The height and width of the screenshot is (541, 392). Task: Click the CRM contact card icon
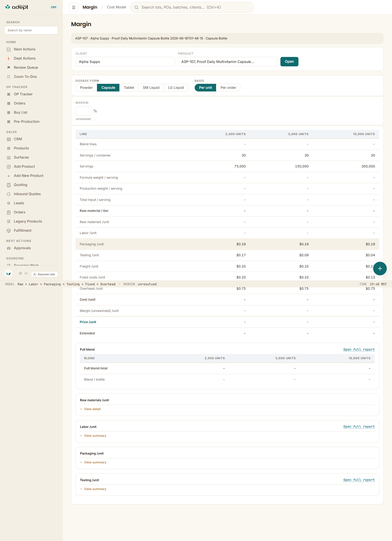(x=9, y=139)
